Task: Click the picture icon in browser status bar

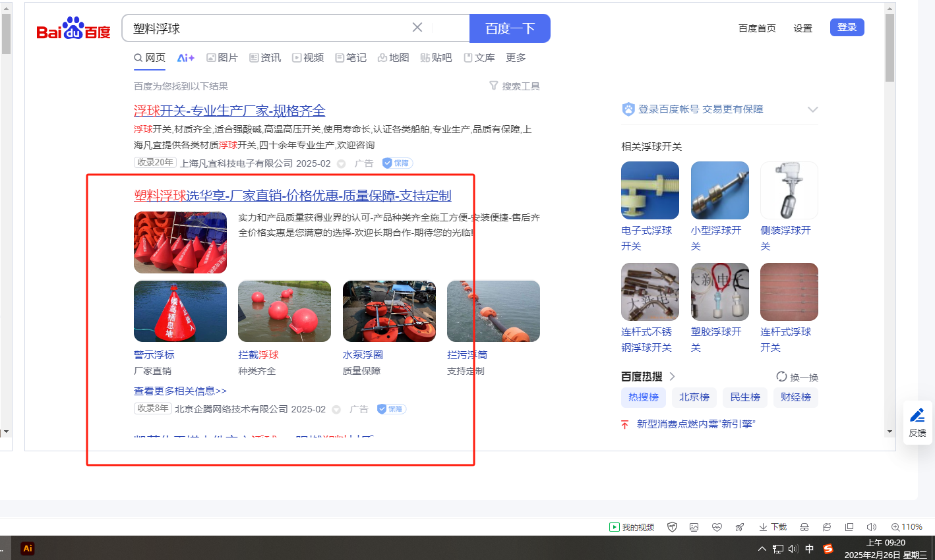Action: [694, 527]
